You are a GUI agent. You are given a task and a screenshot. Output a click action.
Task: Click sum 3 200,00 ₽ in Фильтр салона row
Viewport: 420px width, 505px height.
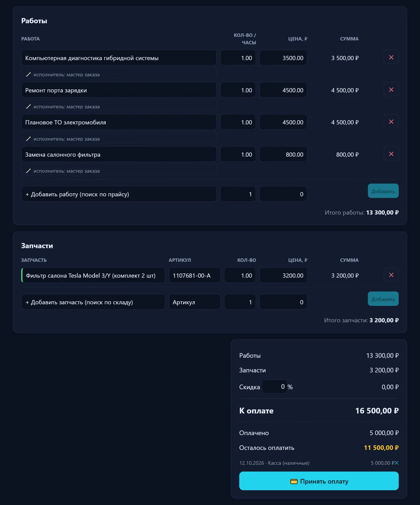(345, 276)
